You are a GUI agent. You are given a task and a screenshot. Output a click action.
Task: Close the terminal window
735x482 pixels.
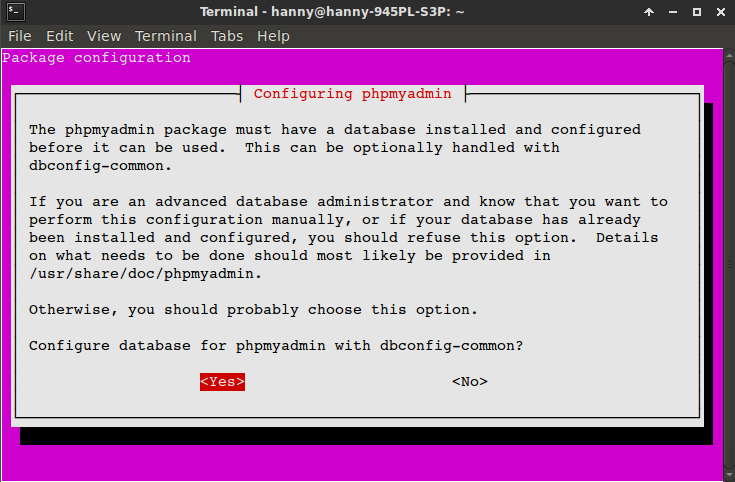721,12
